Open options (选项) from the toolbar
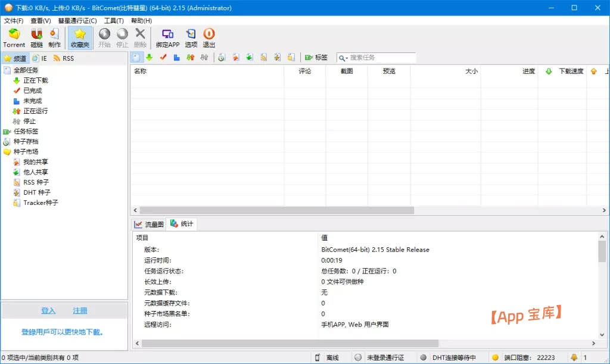Viewport: 610px width, 364px height. click(191, 37)
